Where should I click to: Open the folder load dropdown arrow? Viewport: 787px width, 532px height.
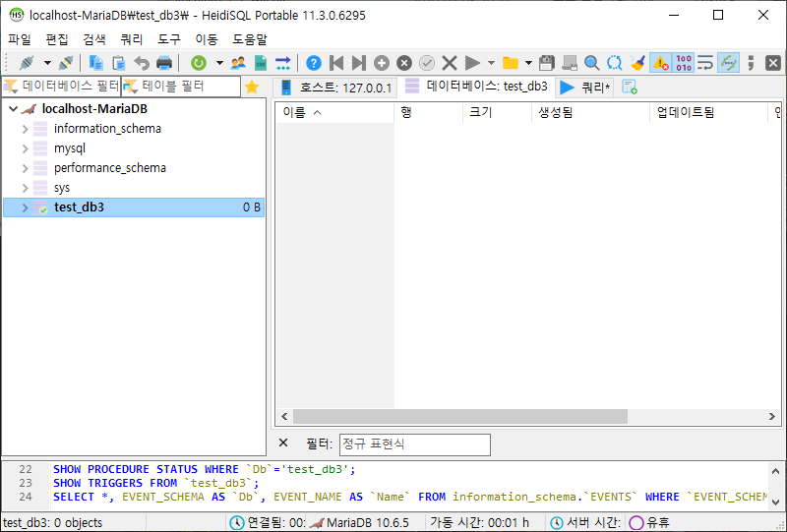pos(528,63)
